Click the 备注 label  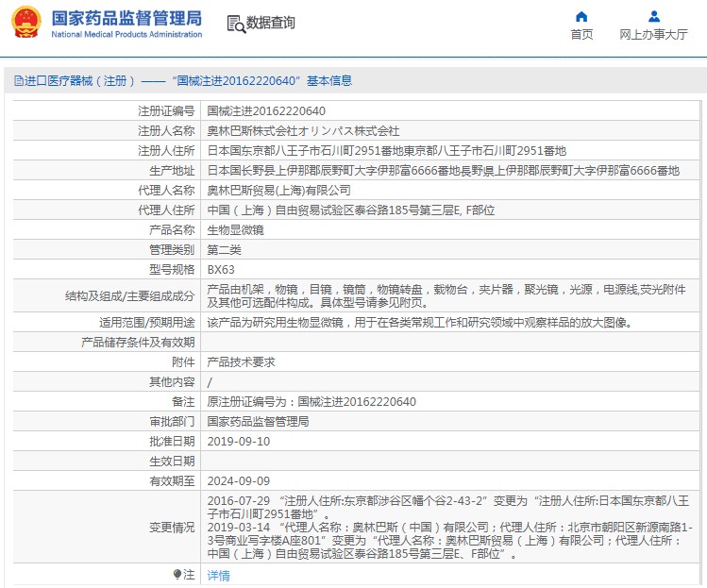[x=183, y=402]
